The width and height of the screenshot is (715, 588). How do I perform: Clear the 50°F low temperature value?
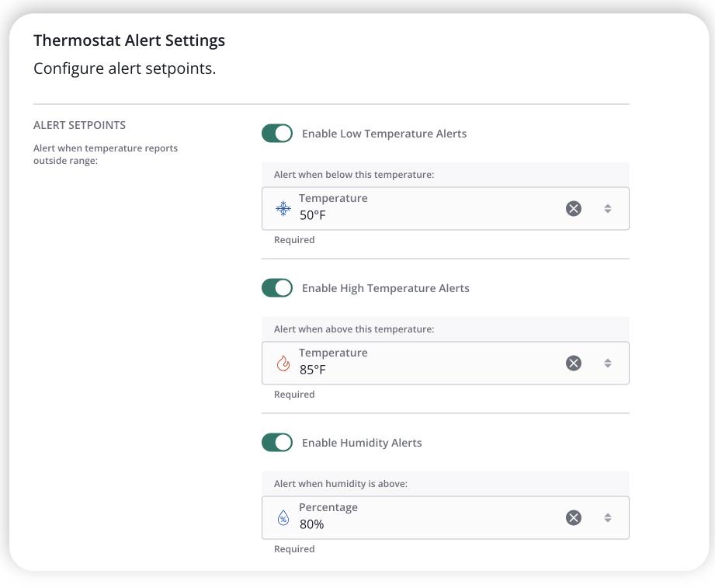point(574,208)
